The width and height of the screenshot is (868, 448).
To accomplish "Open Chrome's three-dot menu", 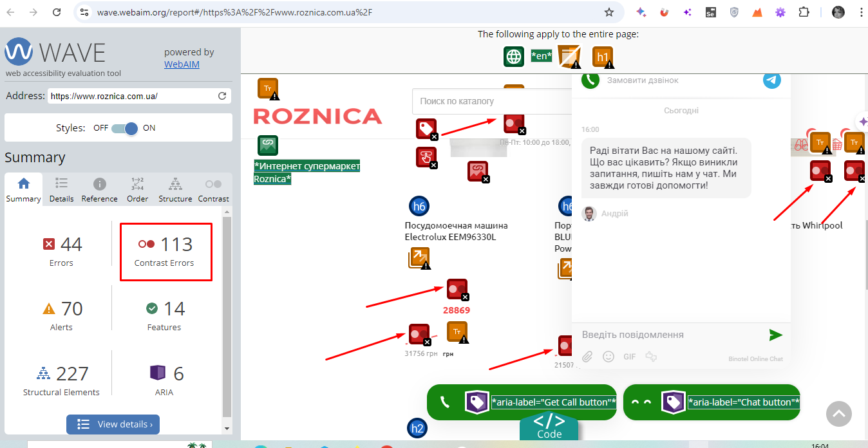I will pos(860,12).
